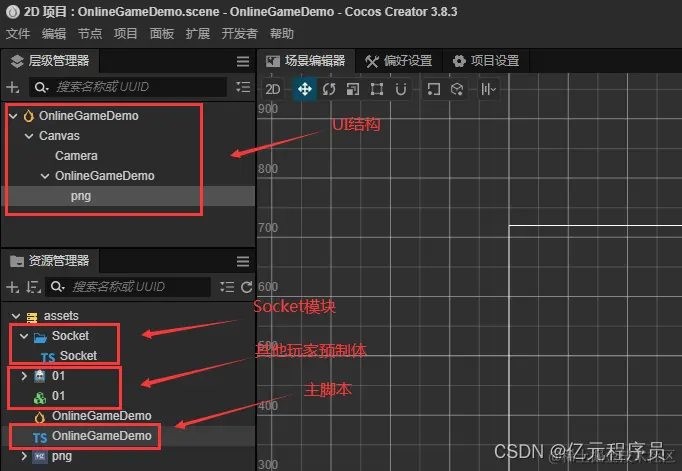
Task: Switch to the 场景编辑器 tab
Action: [x=306, y=61]
